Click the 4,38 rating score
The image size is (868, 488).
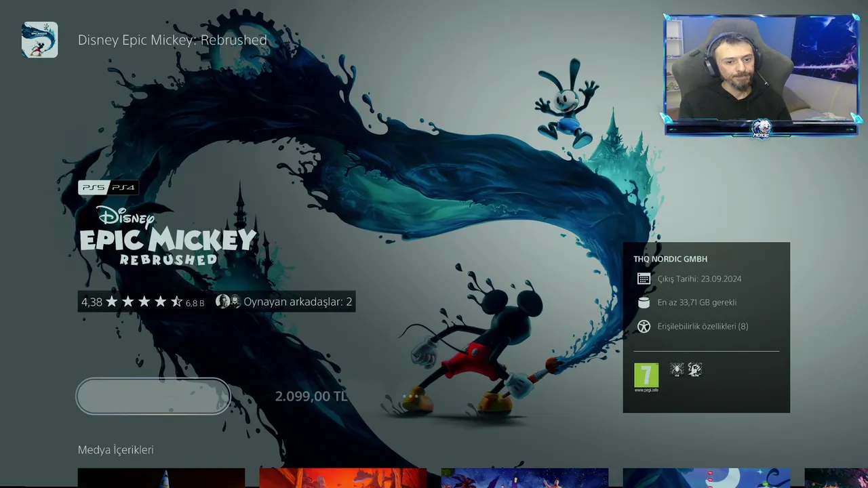pyautogui.click(x=92, y=302)
